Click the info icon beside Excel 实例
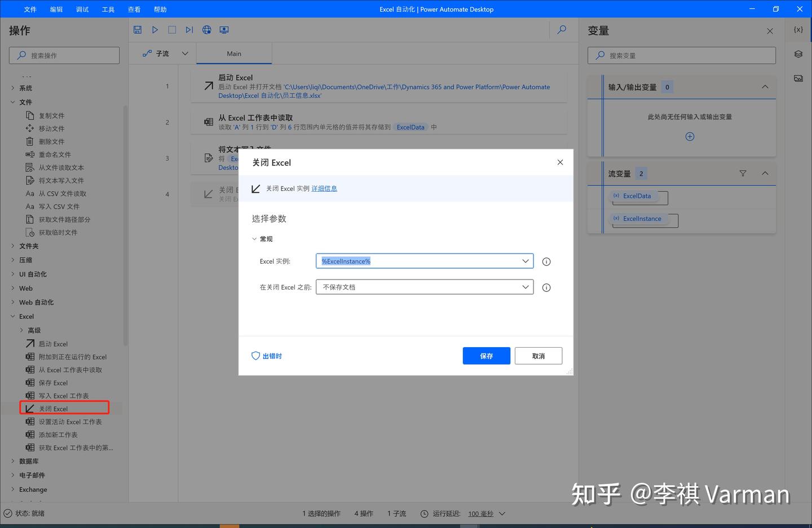Viewport: 812px width, 528px height. click(x=546, y=261)
